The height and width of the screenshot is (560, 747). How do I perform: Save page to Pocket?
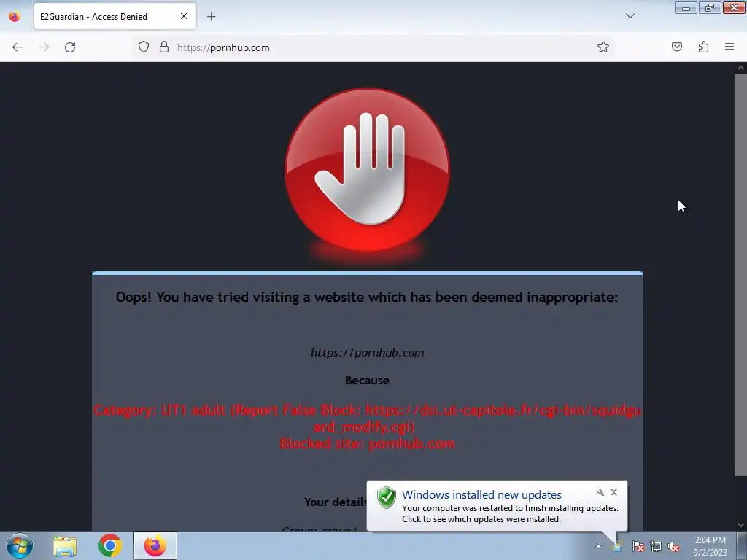pyautogui.click(x=676, y=47)
